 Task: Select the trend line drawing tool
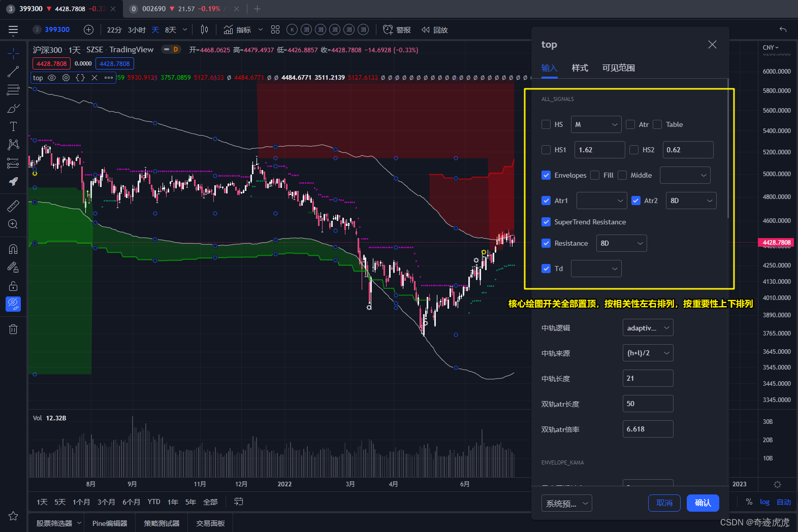coord(13,72)
